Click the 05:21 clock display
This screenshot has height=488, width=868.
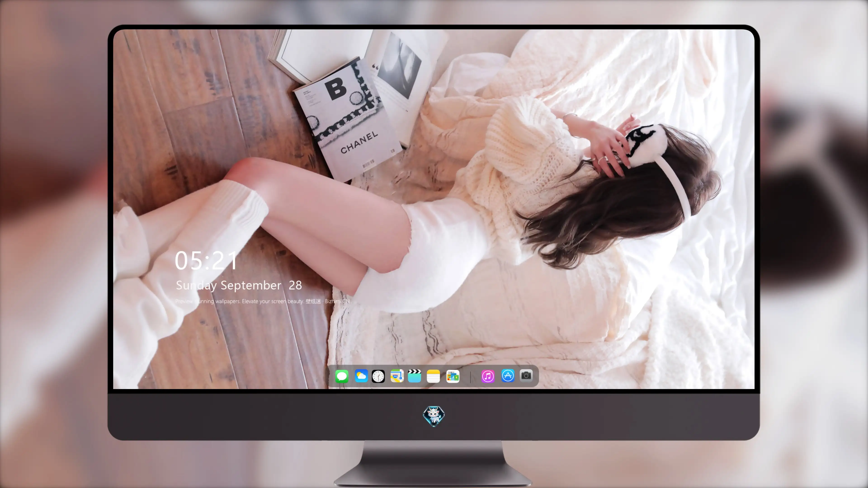206,260
